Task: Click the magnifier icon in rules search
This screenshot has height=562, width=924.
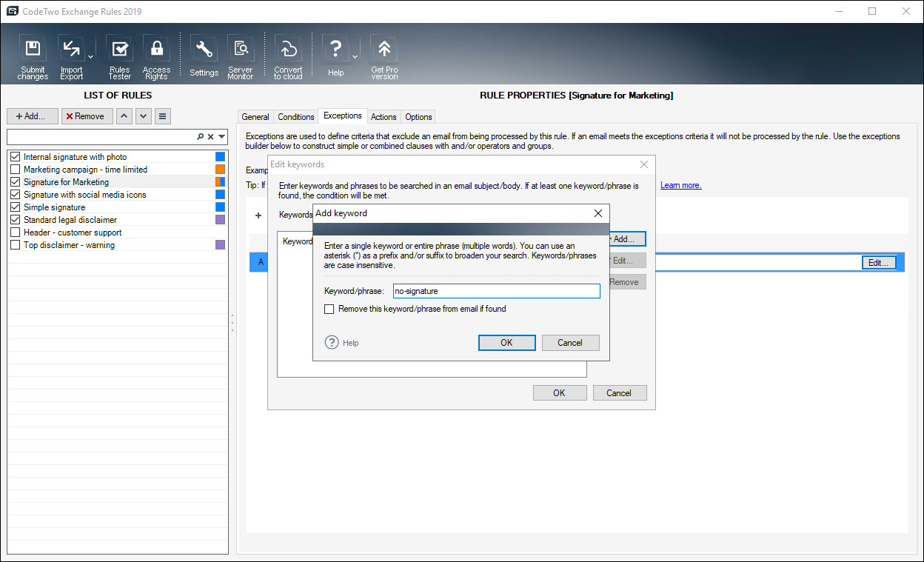Action: [200, 137]
